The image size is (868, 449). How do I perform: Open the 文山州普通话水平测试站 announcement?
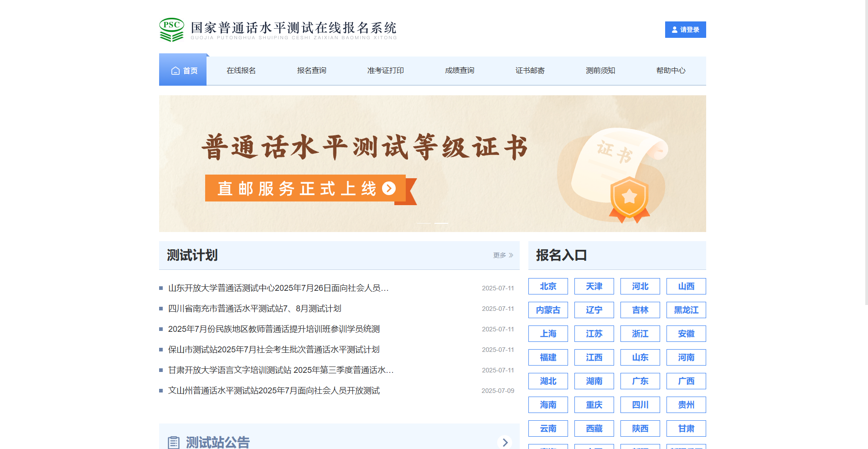point(274,391)
